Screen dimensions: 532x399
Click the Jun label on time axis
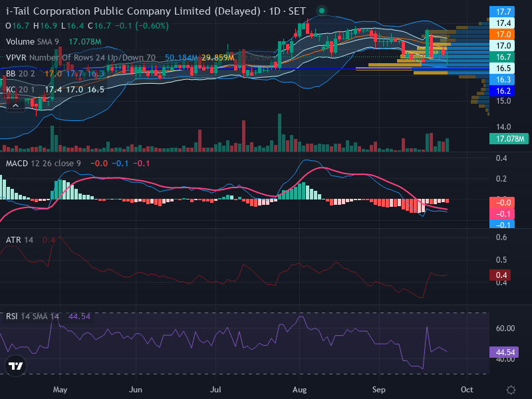click(x=136, y=390)
